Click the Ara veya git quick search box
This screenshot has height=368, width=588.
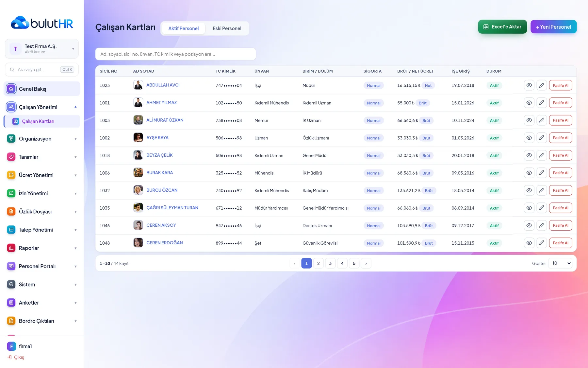click(42, 70)
